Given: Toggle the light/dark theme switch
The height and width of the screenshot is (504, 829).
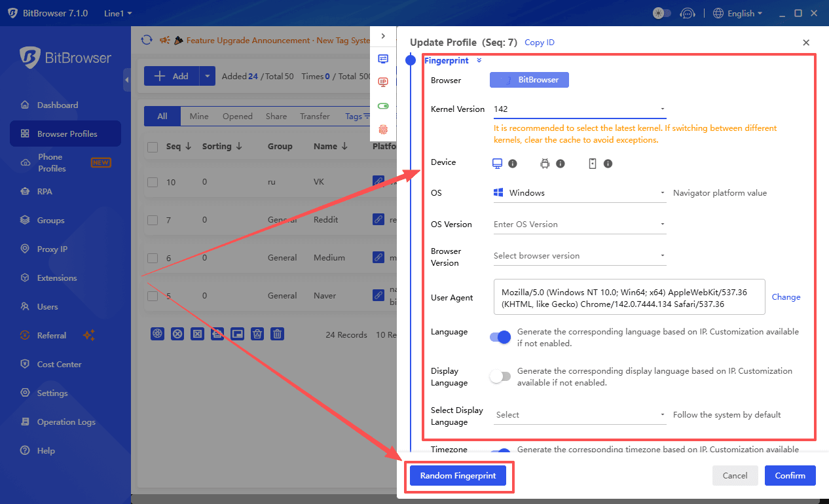Looking at the screenshot, I should pos(662,13).
